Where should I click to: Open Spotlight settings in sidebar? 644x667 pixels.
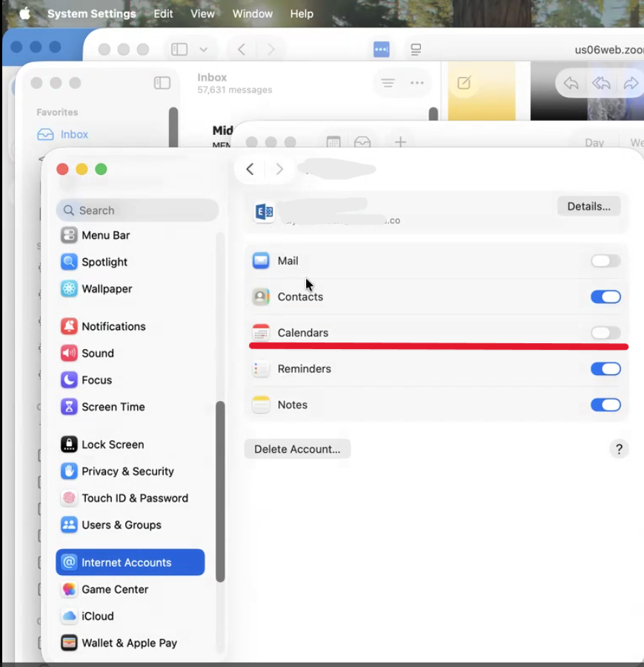point(130,262)
